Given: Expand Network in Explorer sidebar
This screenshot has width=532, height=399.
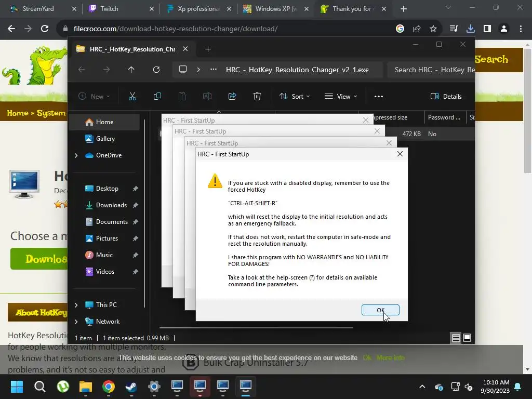Looking at the screenshot, I should (76, 322).
